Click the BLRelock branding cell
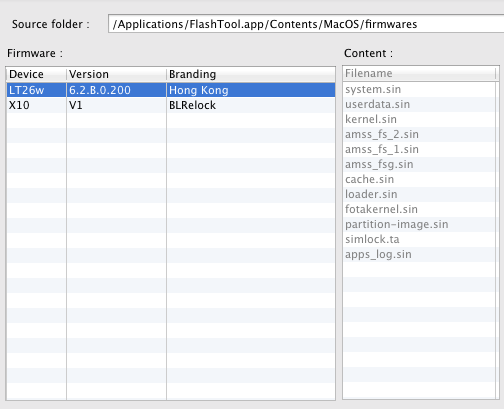The image size is (504, 409). click(251, 105)
